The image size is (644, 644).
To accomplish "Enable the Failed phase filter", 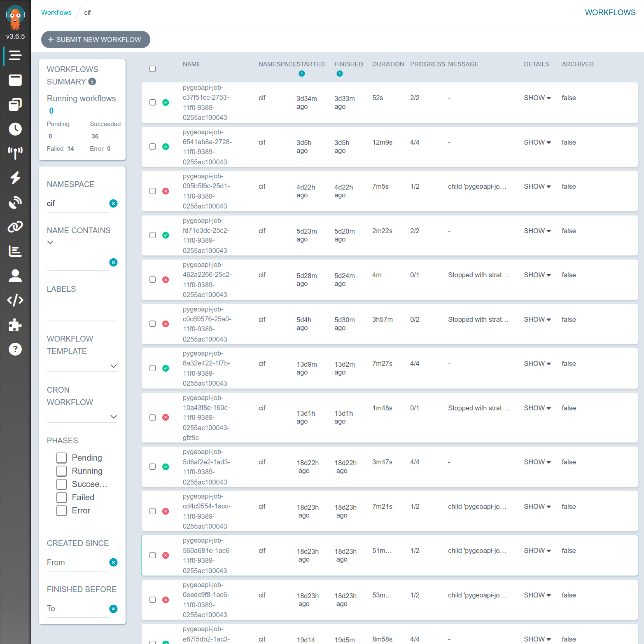I will (61, 497).
